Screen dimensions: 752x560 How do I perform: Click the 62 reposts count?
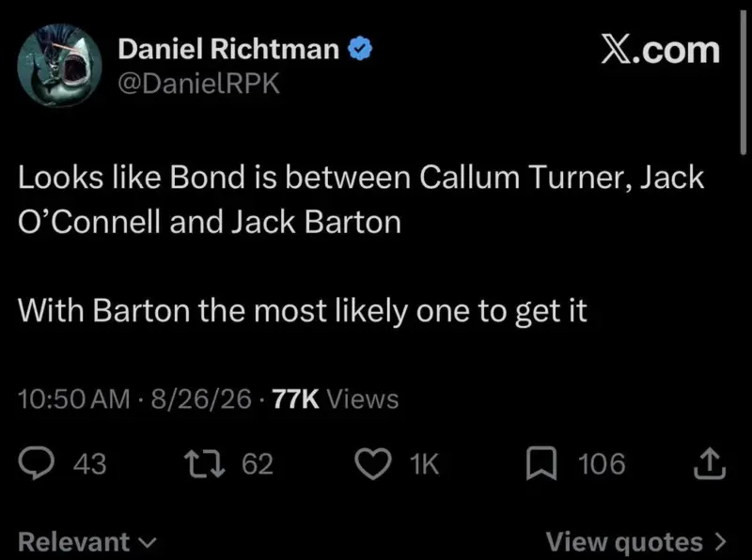coord(258,463)
